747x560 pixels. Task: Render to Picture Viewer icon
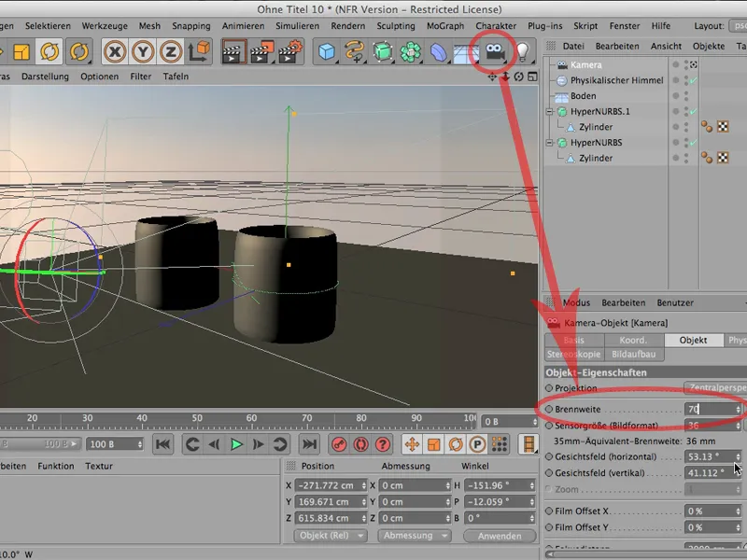click(x=262, y=51)
